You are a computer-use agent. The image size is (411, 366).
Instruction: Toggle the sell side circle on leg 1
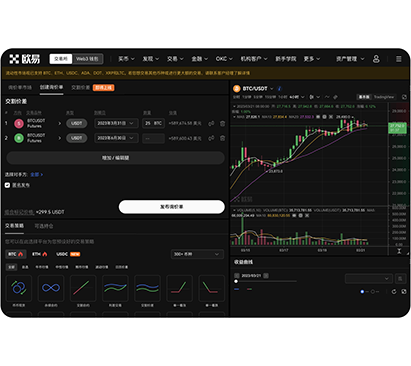point(19,123)
